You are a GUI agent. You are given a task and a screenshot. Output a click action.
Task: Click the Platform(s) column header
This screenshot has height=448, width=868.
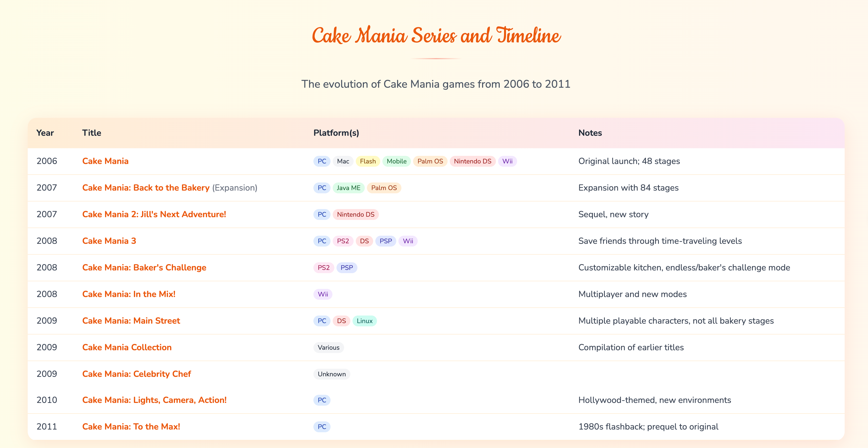pos(336,133)
